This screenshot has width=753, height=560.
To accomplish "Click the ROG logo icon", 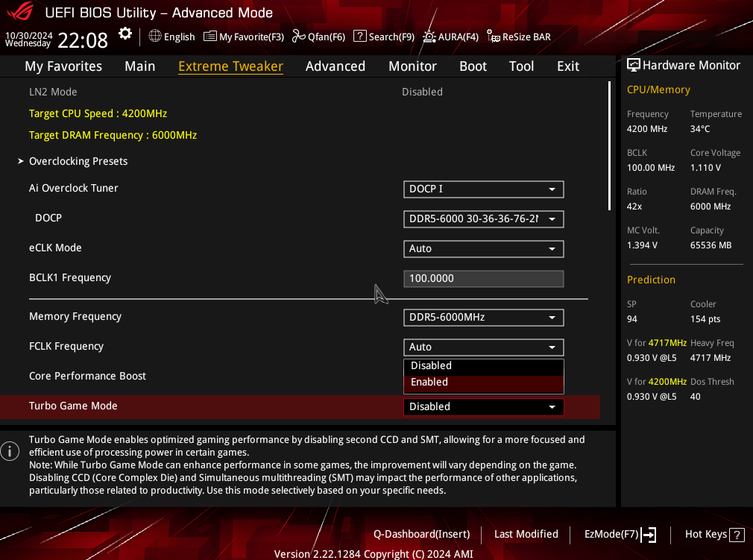I will click(x=21, y=11).
